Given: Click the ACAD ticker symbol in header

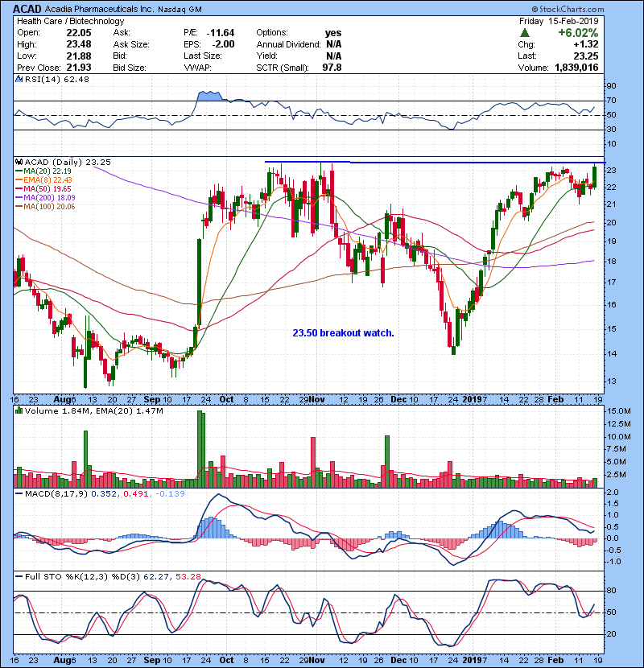Looking at the screenshot, I should [27, 9].
